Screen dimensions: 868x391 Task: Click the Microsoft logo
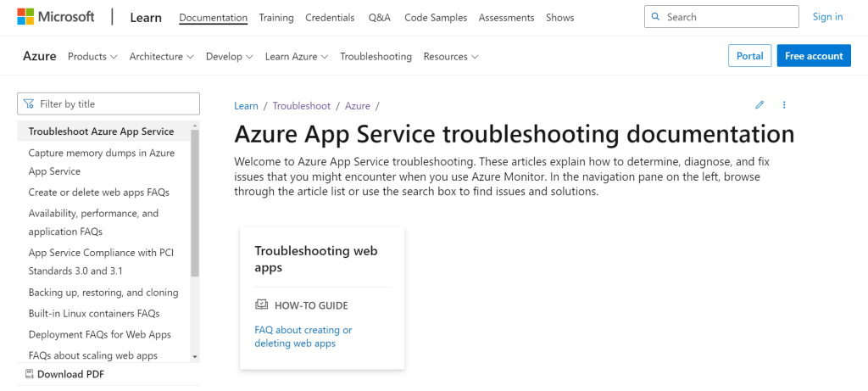pos(55,17)
